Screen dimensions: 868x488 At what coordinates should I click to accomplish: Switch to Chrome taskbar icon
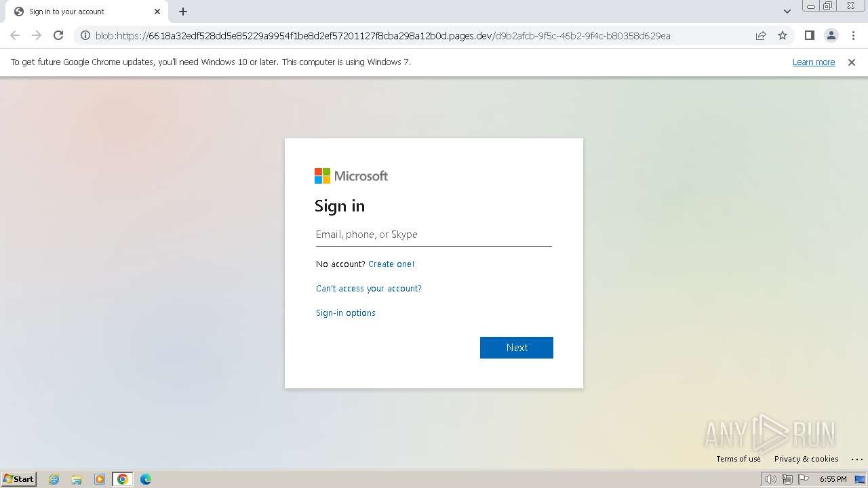click(x=123, y=479)
